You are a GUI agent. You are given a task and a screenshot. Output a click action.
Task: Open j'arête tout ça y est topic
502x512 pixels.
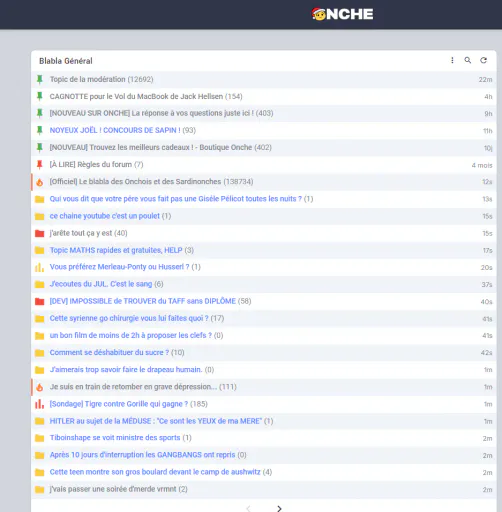tap(81, 233)
